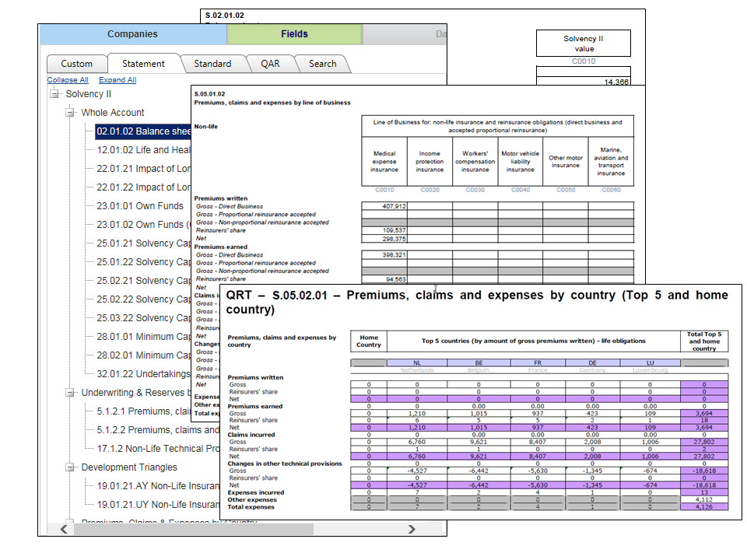Select 32.01.22 Undertakings item

[x=143, y=374]
